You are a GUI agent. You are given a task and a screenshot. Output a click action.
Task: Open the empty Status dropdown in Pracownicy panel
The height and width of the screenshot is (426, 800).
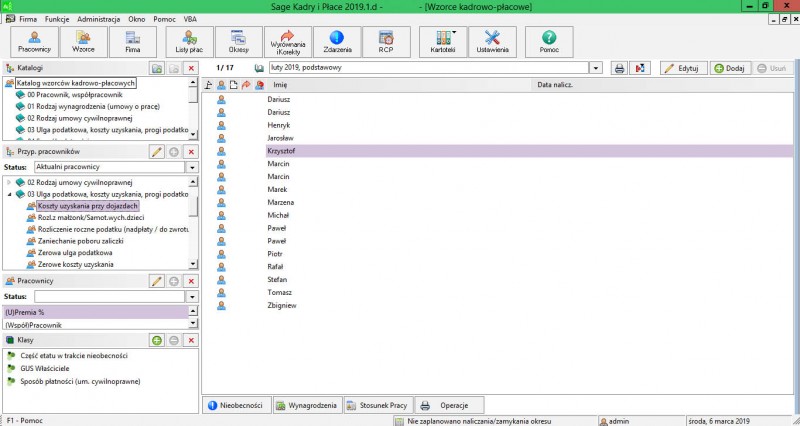coord(192,296)
